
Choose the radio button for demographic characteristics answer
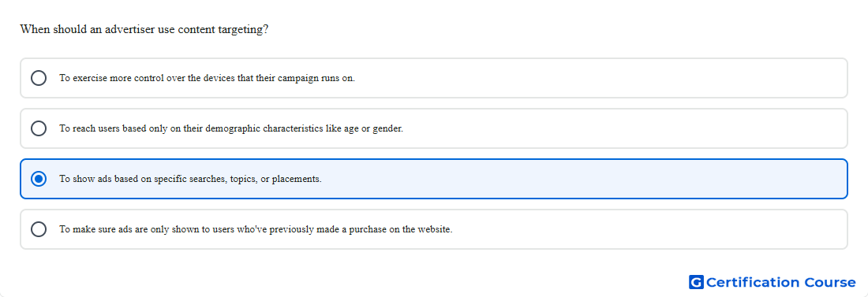point(39,128)
